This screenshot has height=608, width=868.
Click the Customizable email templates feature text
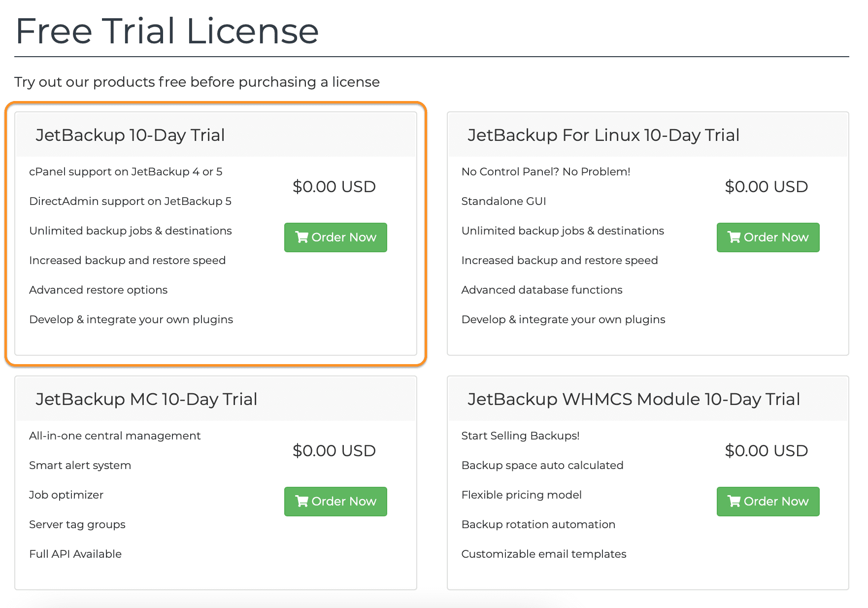[544, 554]
